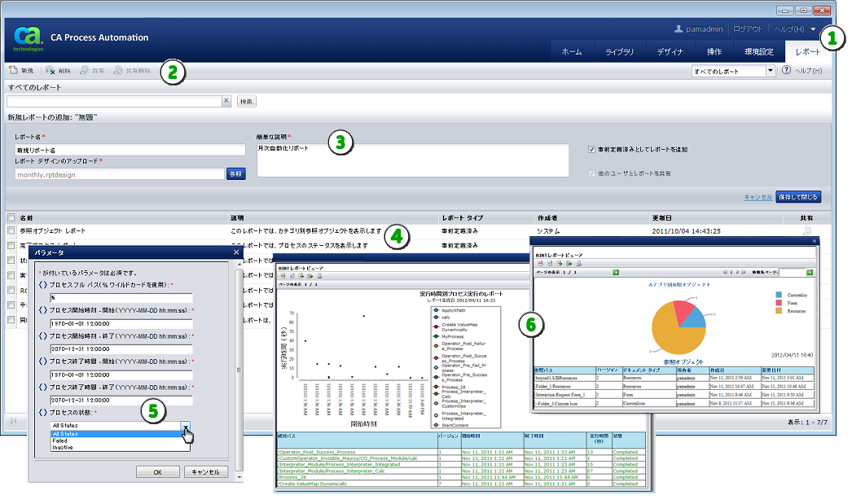Viewport: 852px width, 504px height.
Task: Click the 保存して閉じる button
Action: (x=798, y=197)
